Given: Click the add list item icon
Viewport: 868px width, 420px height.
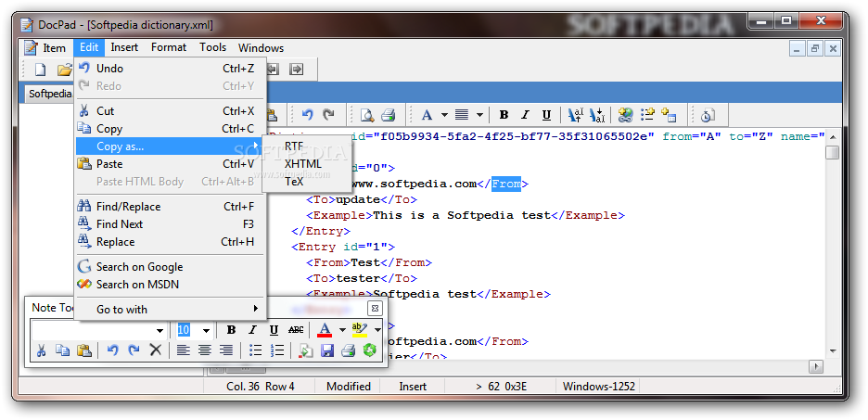Looking at the screenshot, I should [647, 115].
